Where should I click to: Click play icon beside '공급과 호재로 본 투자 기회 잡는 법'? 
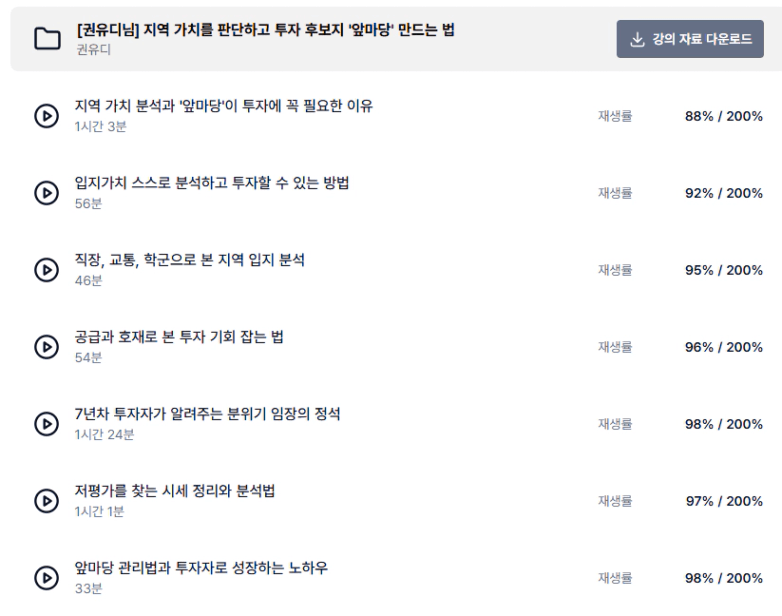46,347
